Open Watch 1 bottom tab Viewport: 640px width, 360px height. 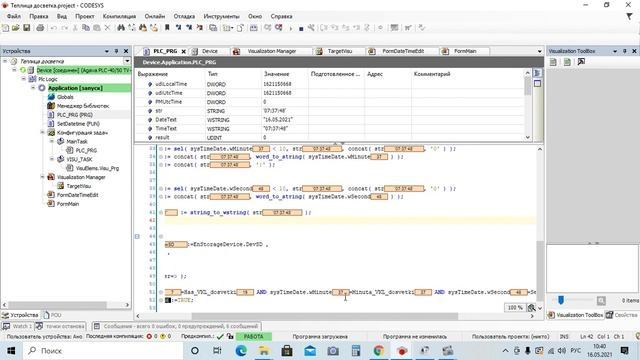(18, 327)
